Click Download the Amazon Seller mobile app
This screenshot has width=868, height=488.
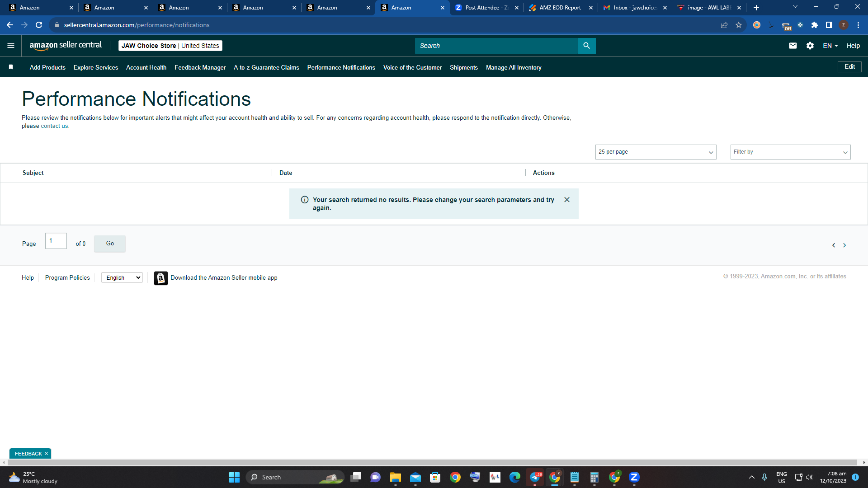224,277
